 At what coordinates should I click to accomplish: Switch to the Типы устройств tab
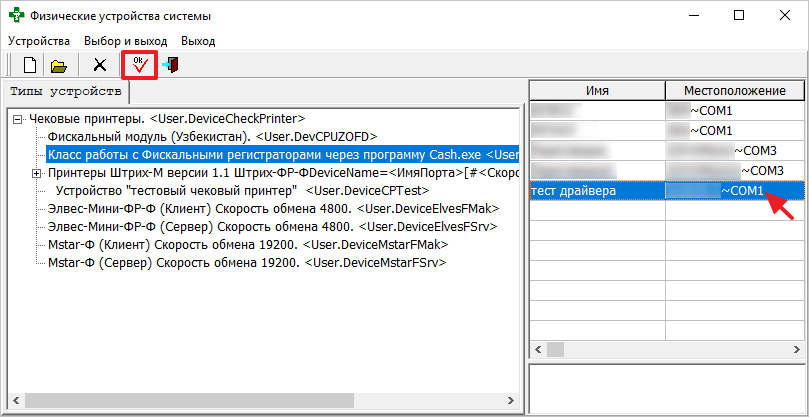tap(65, 92)
